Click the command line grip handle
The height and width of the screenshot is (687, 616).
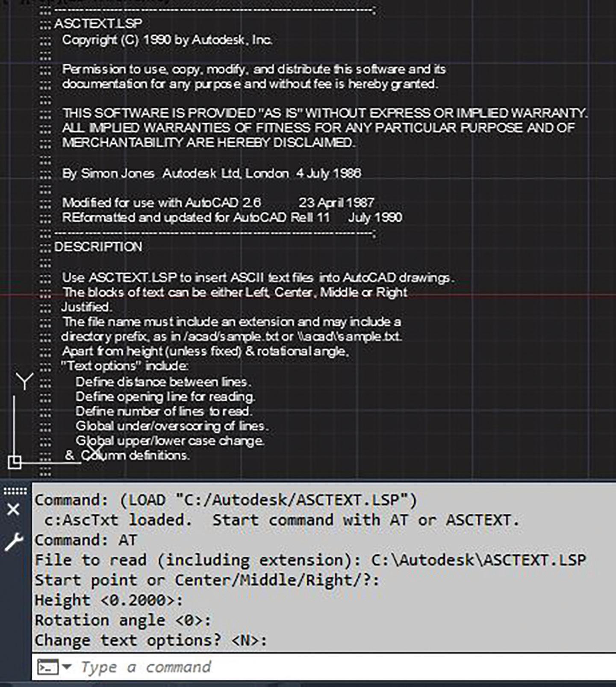click(x=15, y=491)
